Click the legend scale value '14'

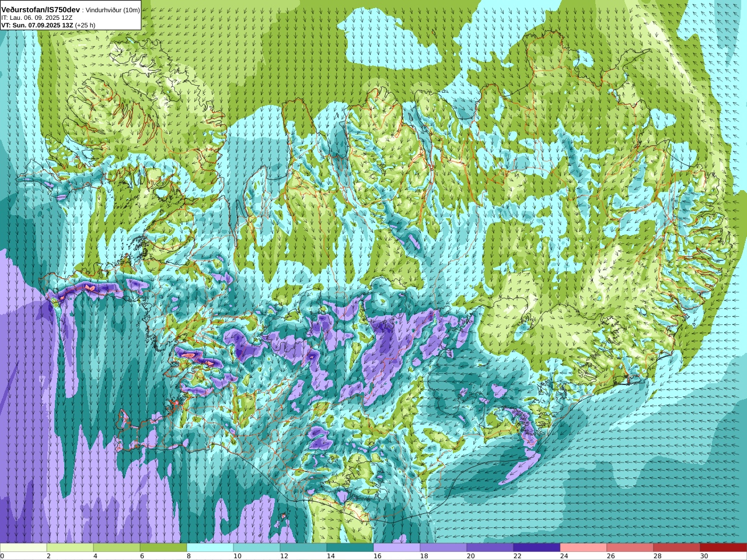pos(330,556)
